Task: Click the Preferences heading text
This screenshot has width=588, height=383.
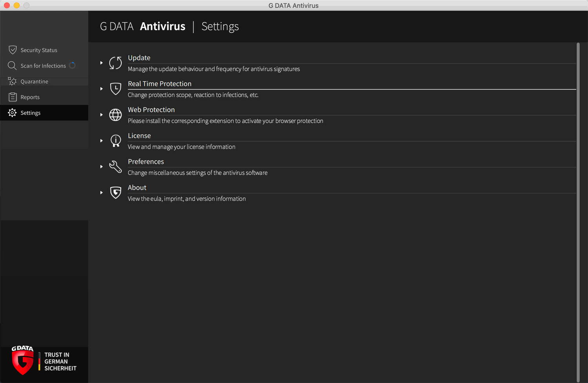Action: 146,162
